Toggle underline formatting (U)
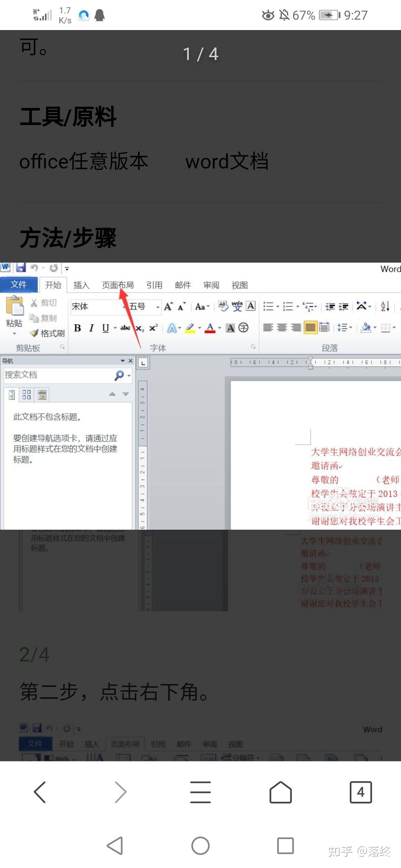This screenshot has height=868, width=401. click(105, 328)
